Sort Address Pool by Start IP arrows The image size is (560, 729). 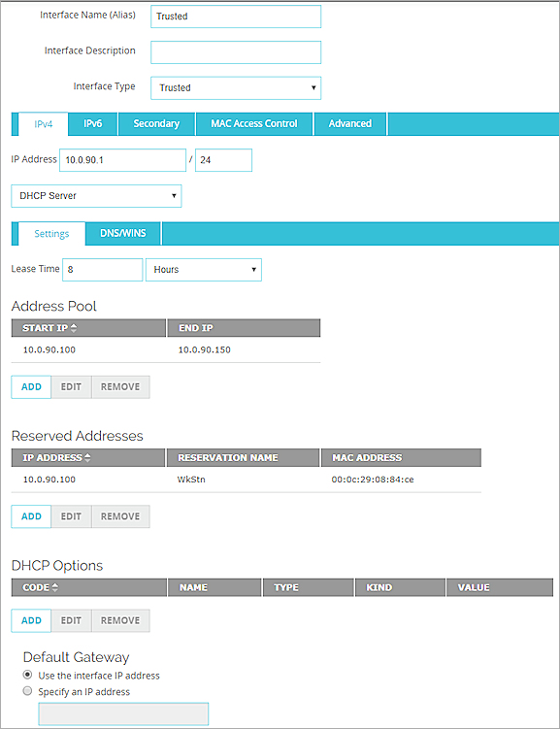74,328
